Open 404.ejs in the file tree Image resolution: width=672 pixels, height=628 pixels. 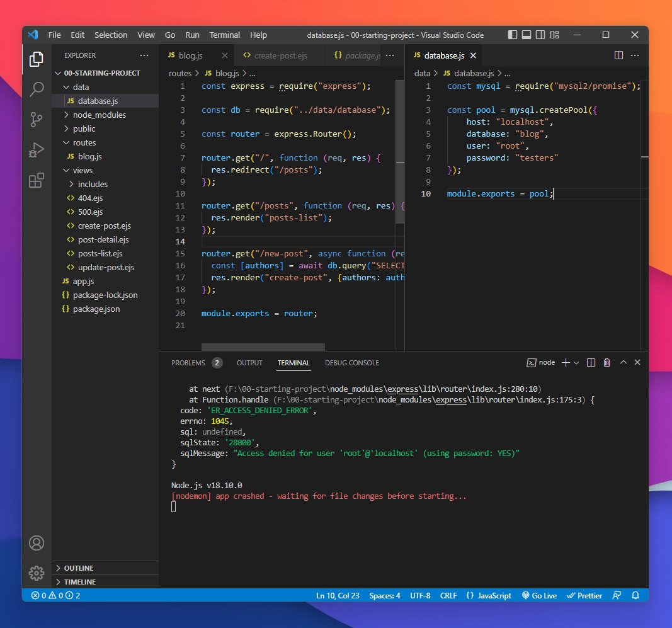pos(105,198)
